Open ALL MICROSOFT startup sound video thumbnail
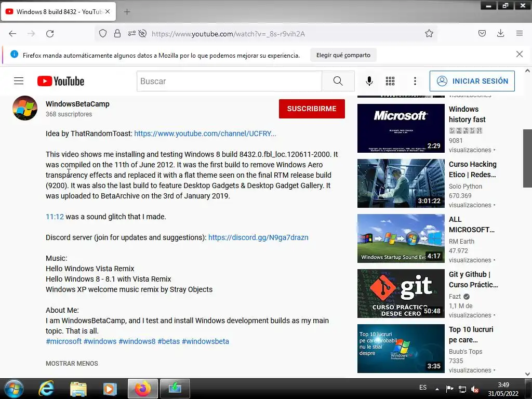 401,238
